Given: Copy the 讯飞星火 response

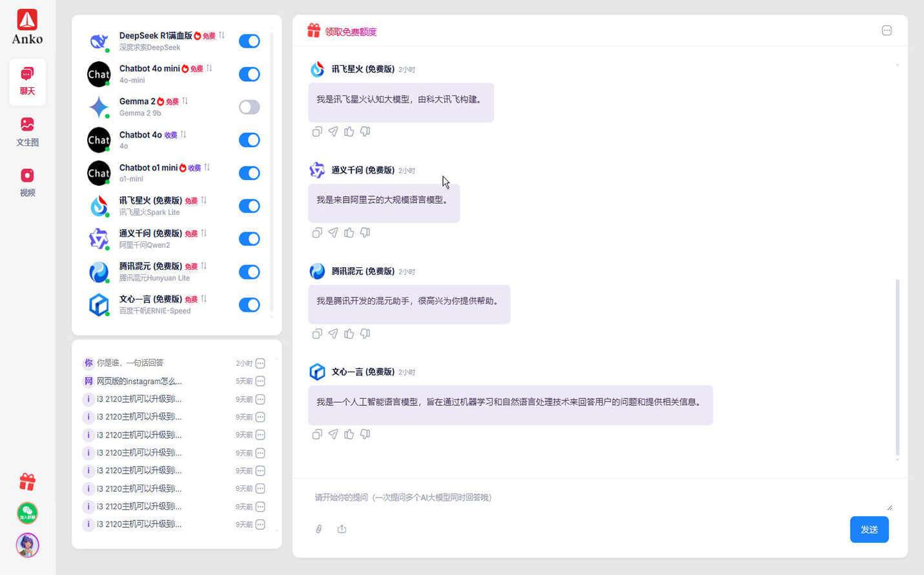Looking at the screenshot, I should pos(317,132).
